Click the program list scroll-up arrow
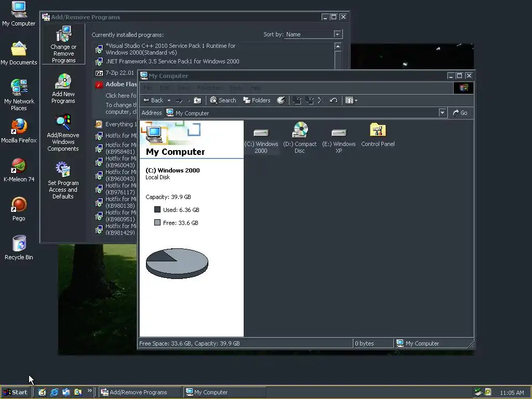The image size is (532, 399). (338, 46)
